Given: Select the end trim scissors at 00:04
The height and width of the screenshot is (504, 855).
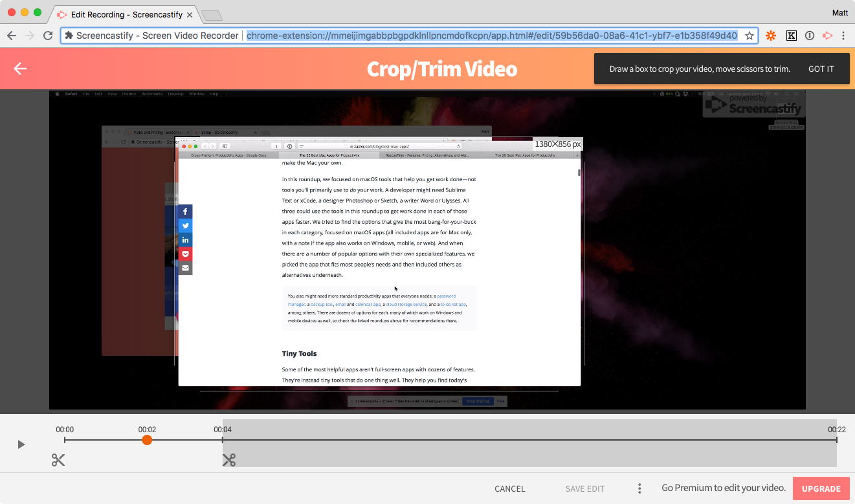Looking at the screenshot, I should point(228,460).
